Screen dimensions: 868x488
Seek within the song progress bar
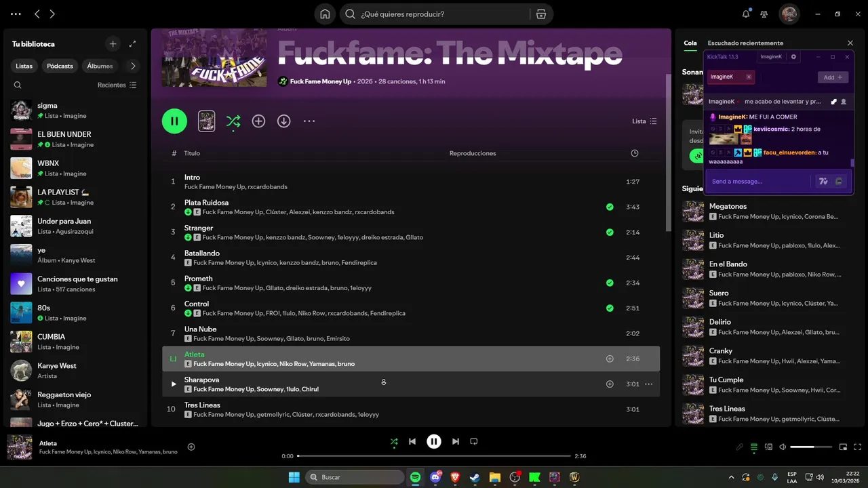[x=434, y=456]
